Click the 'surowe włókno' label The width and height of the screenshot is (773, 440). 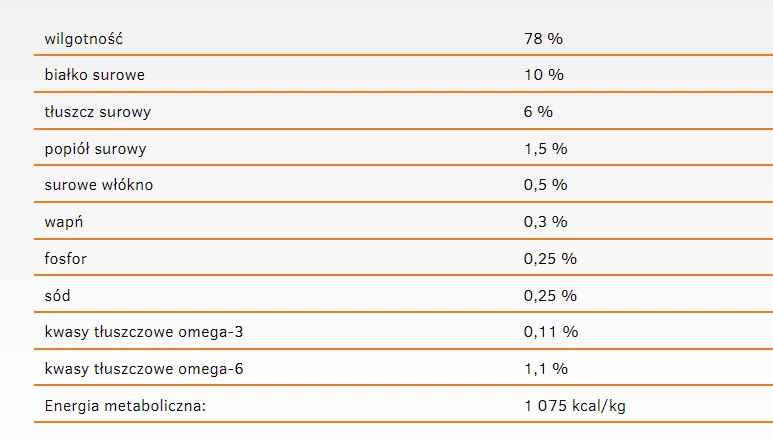pos(99,185)
